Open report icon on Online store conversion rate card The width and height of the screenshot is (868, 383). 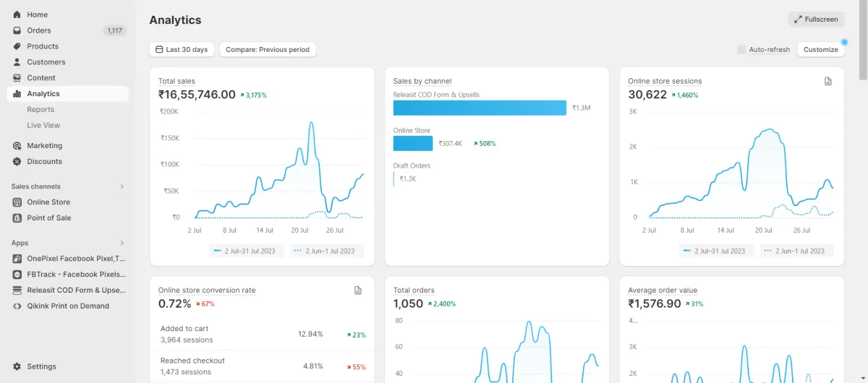358,291
